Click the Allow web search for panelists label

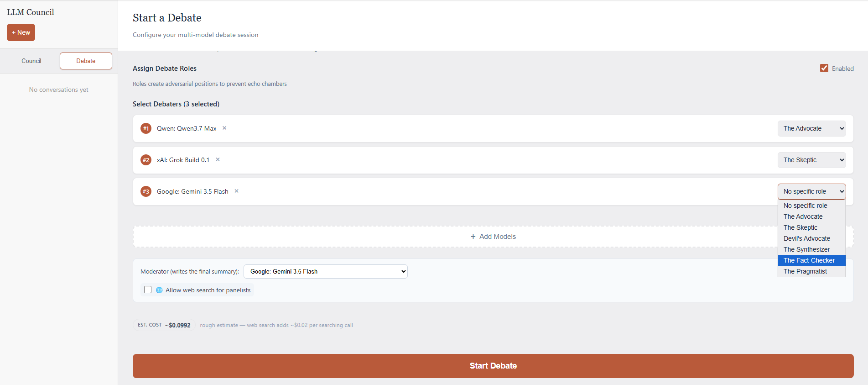208,290
